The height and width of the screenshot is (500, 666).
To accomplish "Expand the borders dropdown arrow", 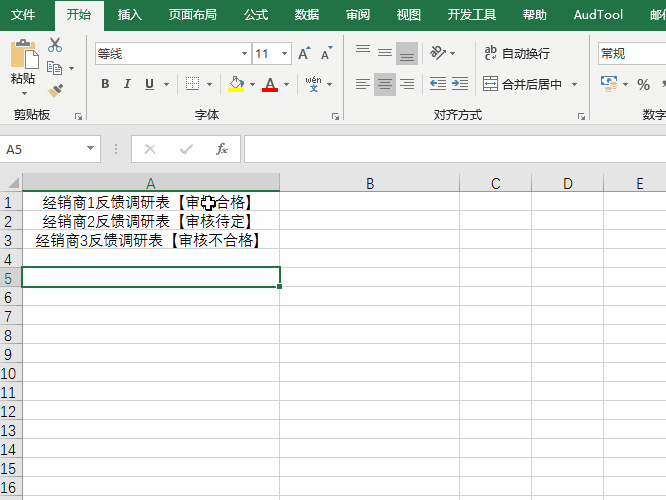I will [x=209, y=84].
